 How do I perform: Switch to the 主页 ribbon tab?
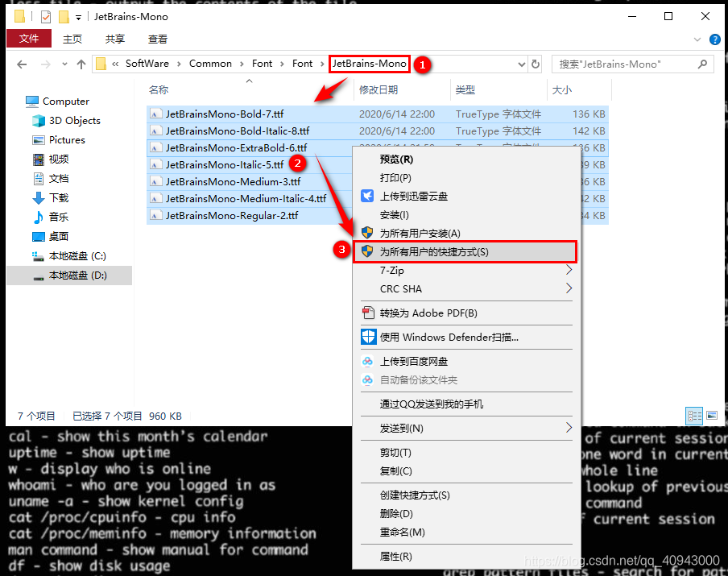[72, 39]
